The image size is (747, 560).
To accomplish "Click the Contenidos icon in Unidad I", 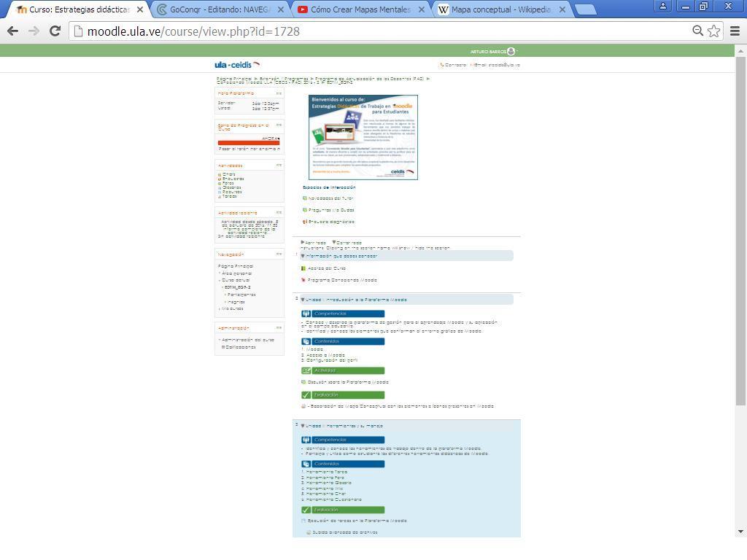I will tap(306, 341).
